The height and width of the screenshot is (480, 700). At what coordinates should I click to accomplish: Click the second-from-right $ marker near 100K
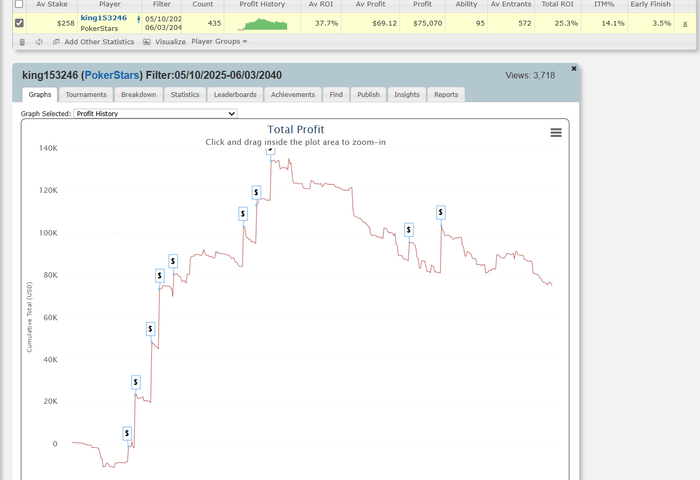tap(408, 230)
